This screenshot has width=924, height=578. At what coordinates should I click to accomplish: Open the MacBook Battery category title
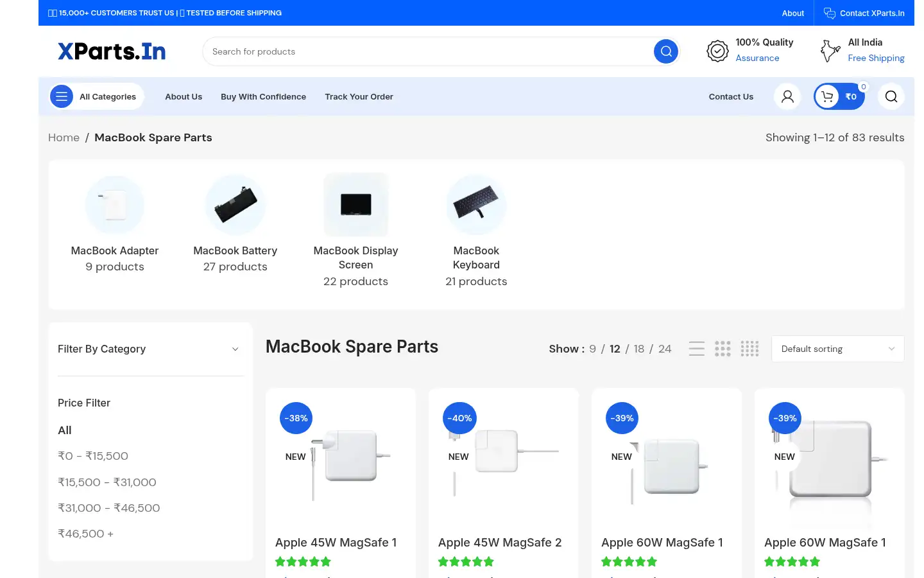[235, 250]
